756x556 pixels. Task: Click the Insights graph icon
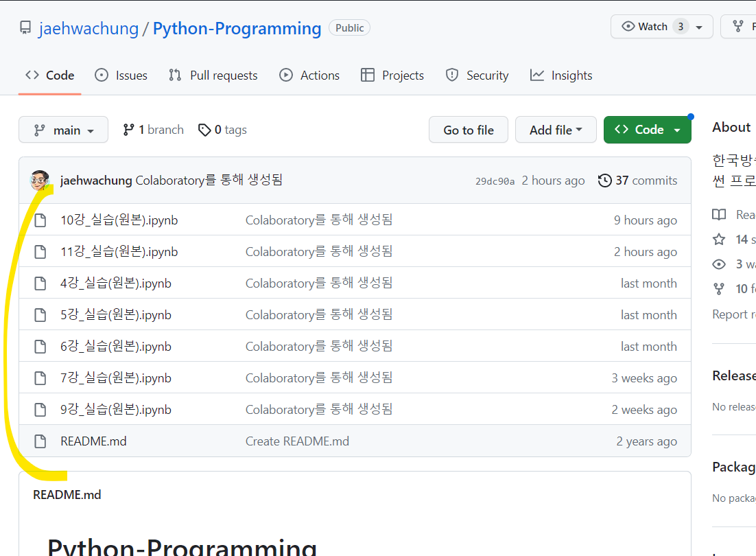click(536, 76)
